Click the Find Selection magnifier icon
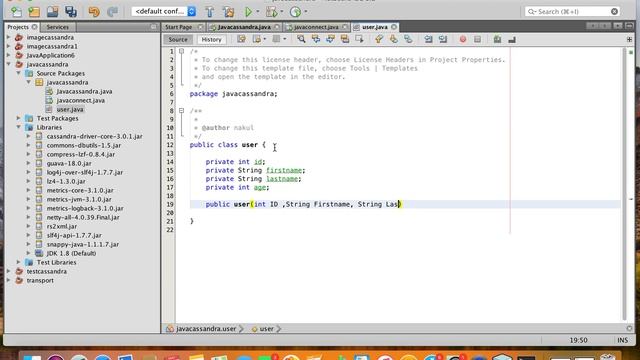The width and height of the screenshot is (640, 360). [301, 40]
